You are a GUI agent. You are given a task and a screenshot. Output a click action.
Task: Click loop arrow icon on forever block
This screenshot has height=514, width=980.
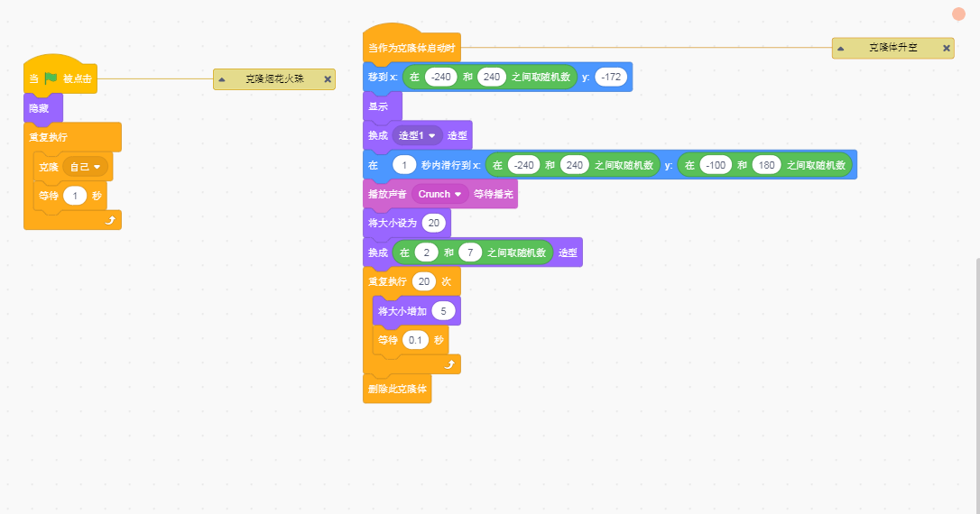[110, 219]
